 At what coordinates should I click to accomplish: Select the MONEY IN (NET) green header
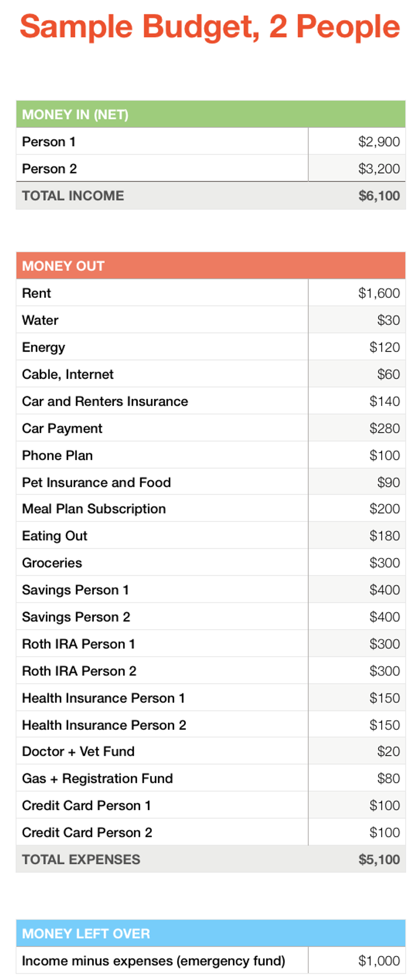coord(75,115)
